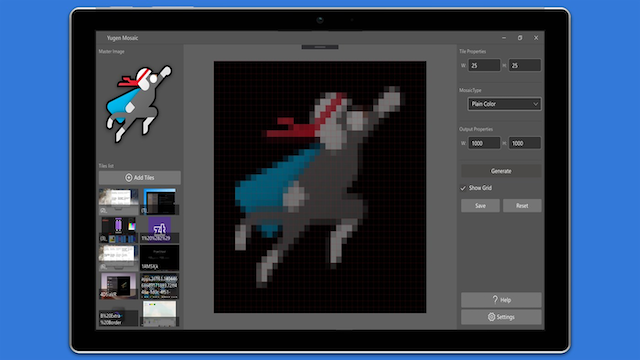Click the question mark Help icon
This screenshot has width=640, height=360.
tap(495, 300)
